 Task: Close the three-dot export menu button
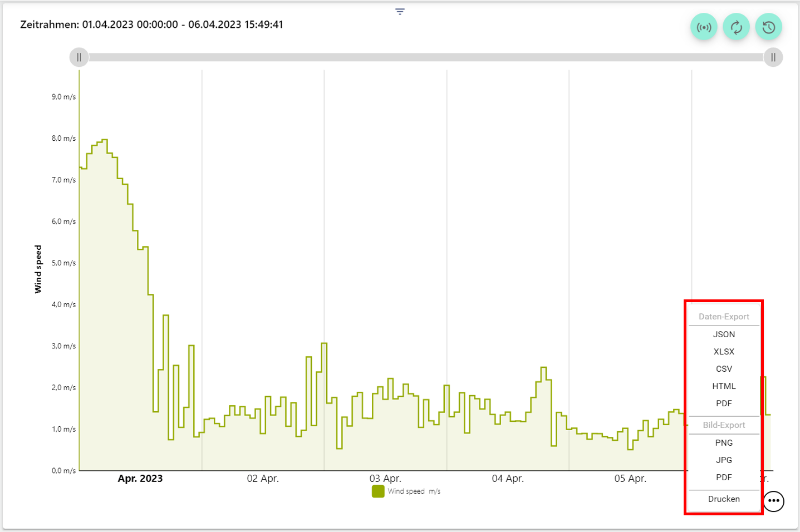click(773, 501)
